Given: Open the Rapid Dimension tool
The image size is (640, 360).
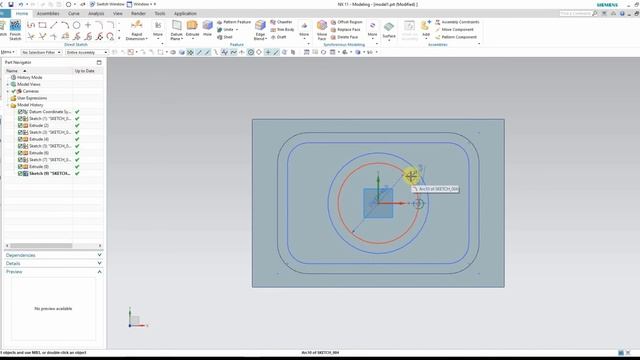Looking at the screenshot, I should 137,31.
